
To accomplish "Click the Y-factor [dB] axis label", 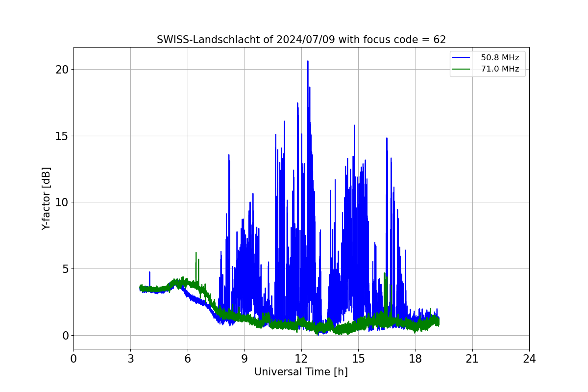I will click(x=46, y=198).
